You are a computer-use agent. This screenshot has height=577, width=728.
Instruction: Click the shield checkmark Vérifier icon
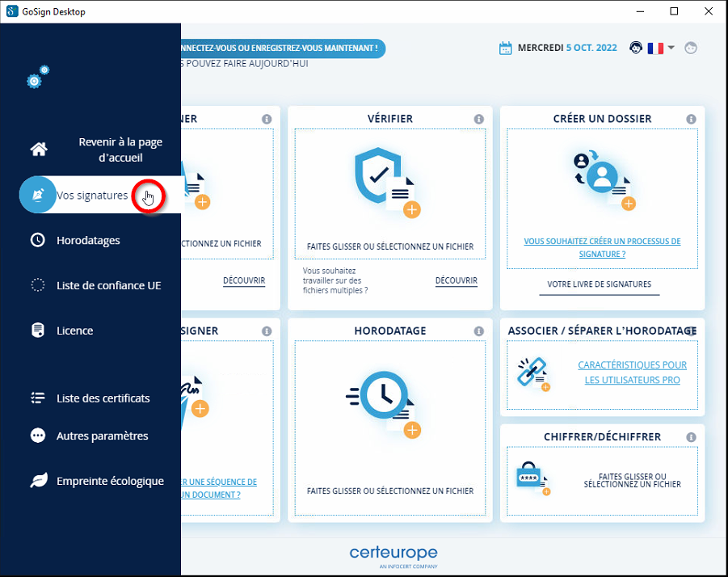[387, 182]
